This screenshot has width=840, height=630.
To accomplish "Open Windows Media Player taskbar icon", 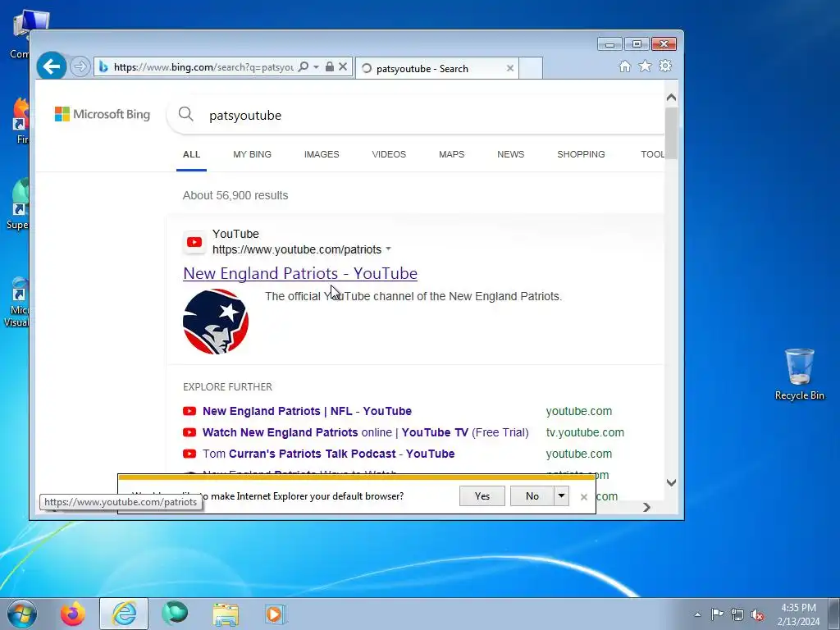I will 276,614.
